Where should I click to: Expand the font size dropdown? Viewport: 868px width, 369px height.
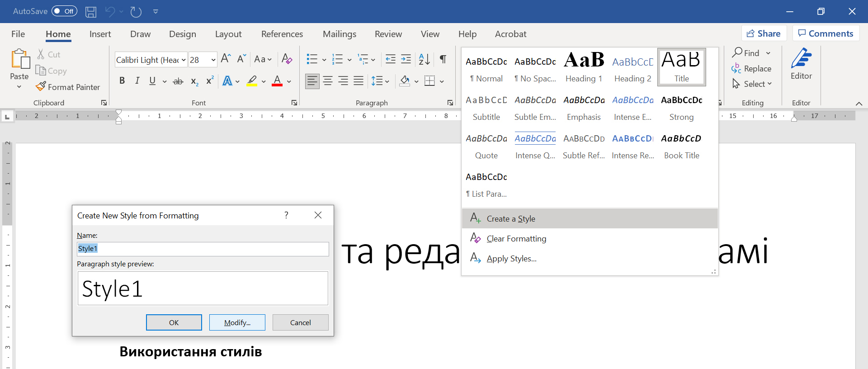213,60
